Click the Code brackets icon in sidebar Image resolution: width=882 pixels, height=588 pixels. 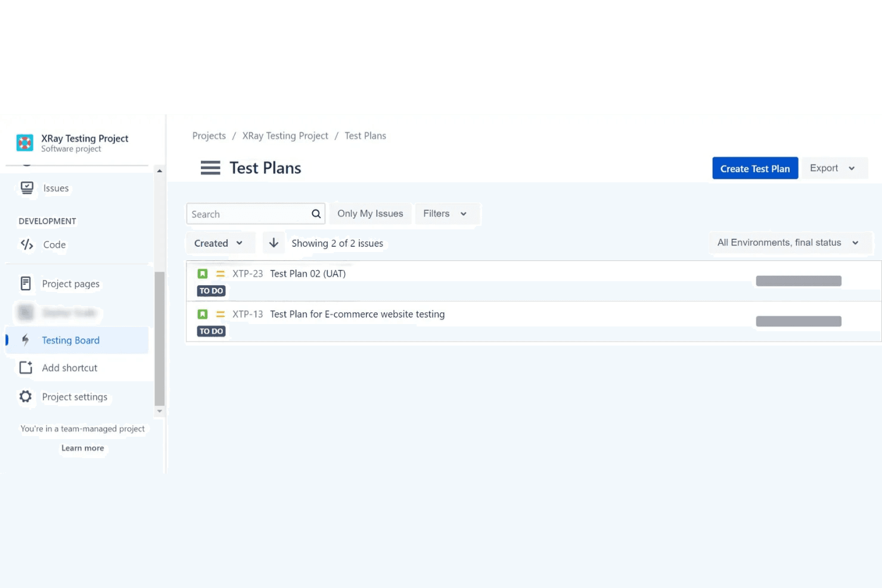pos(27,244)
